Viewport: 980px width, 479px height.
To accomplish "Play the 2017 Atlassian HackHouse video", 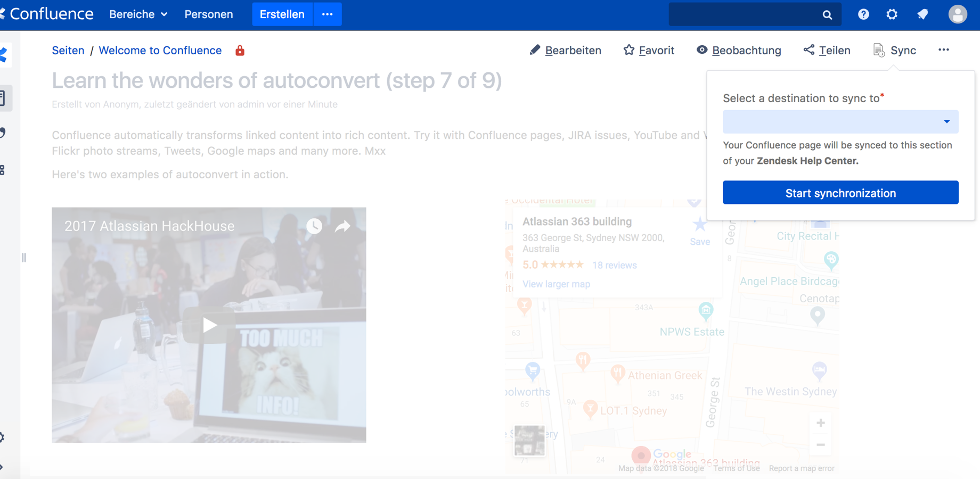I will click(x=209, y=325).
